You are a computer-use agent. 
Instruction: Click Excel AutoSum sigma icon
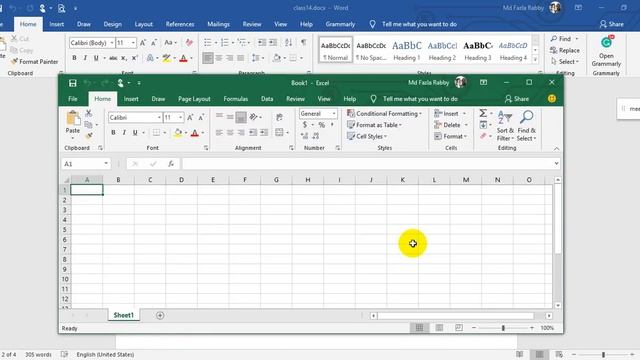(483, 113)
